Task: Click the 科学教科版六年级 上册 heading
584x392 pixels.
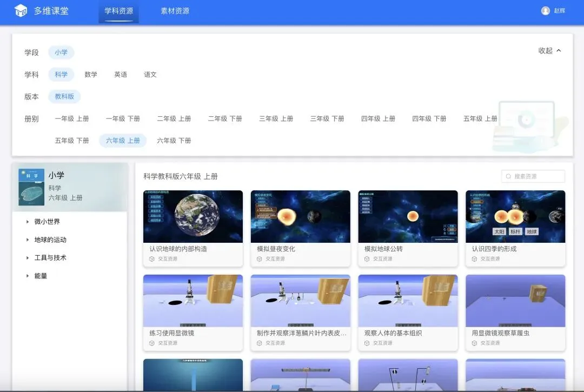Action: 181,176
